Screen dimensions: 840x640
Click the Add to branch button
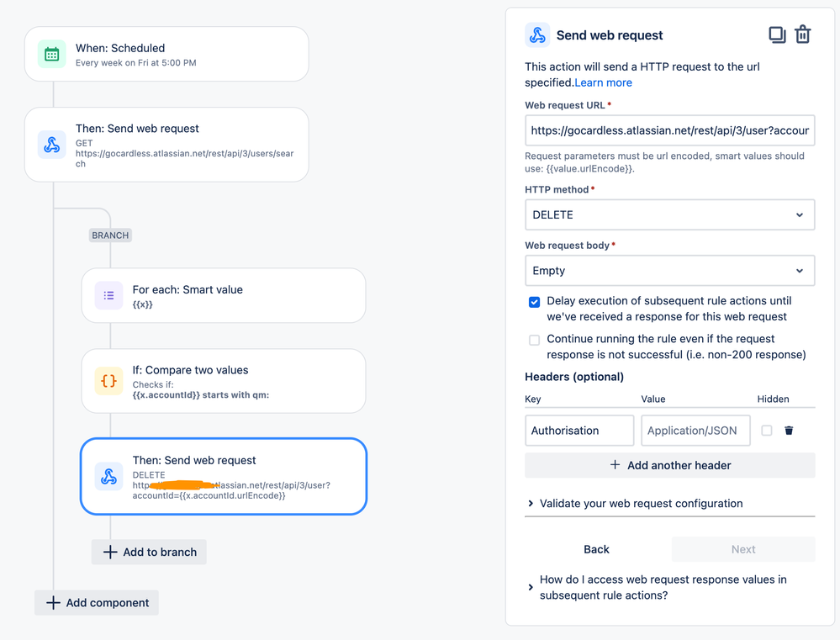[x=149, y=552]
